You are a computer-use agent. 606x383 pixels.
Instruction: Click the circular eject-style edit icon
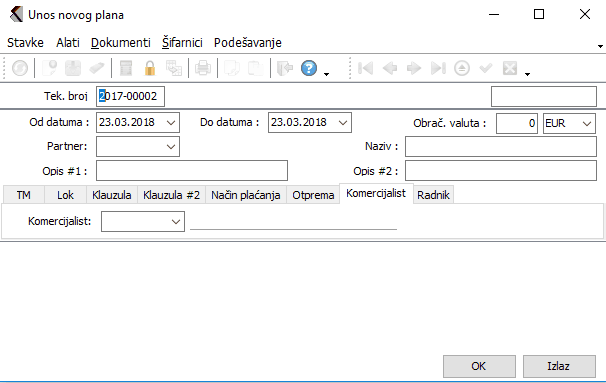[x=462, y=68]
